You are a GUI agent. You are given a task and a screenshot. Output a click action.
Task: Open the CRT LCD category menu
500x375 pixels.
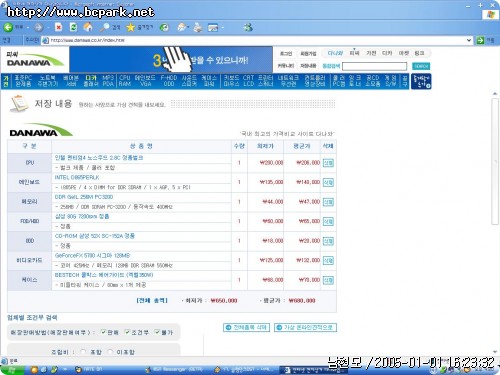coord(248,81)
